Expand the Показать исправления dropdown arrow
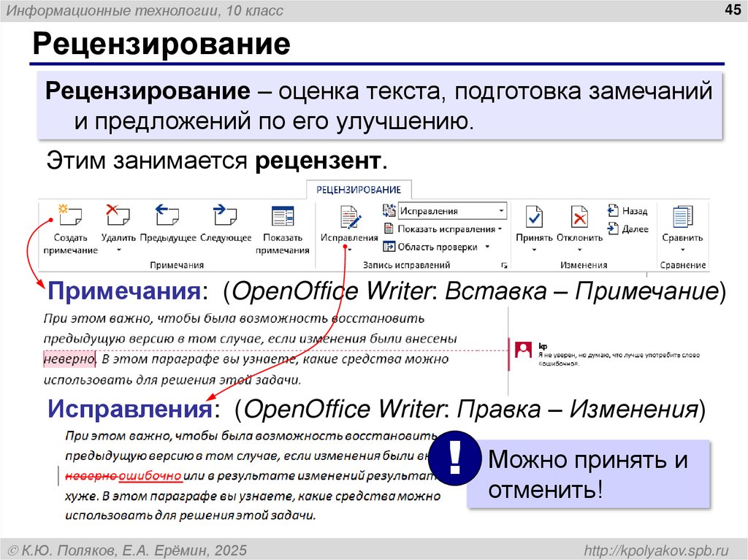Image resolution: width=748 pixels, height=560 pixels. click(x=500, y=229)
